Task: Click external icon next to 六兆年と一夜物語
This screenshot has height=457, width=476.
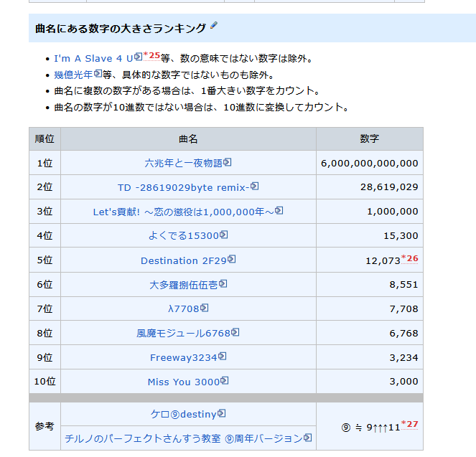Action: pos(228,162)
